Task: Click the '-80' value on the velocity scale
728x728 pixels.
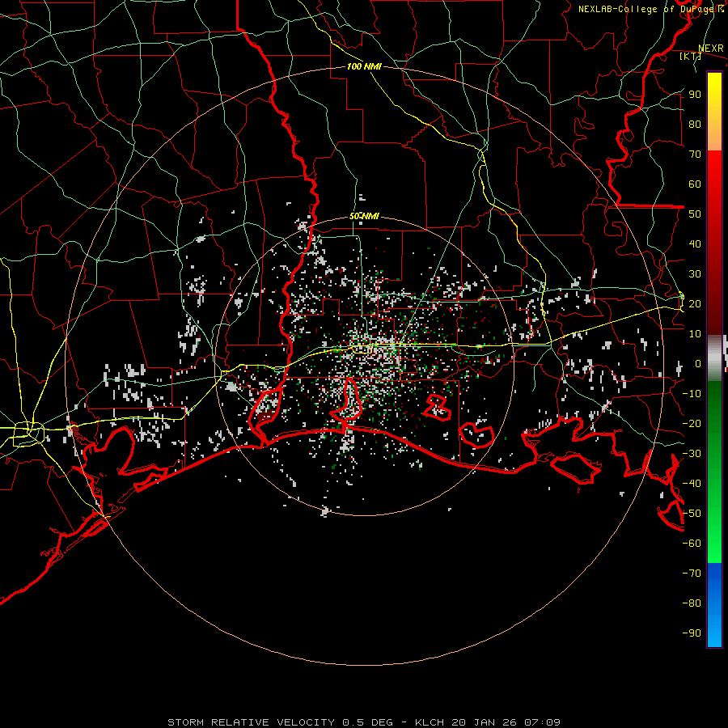Action: 692,603
